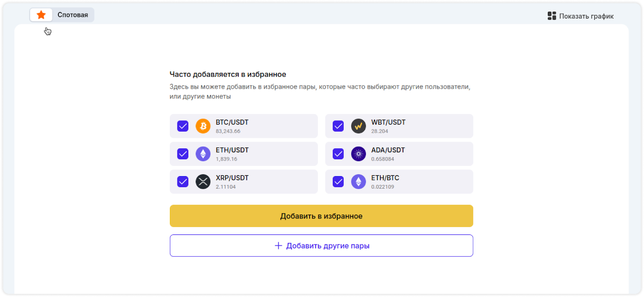Open the favorites star tab

coord(41,15)
